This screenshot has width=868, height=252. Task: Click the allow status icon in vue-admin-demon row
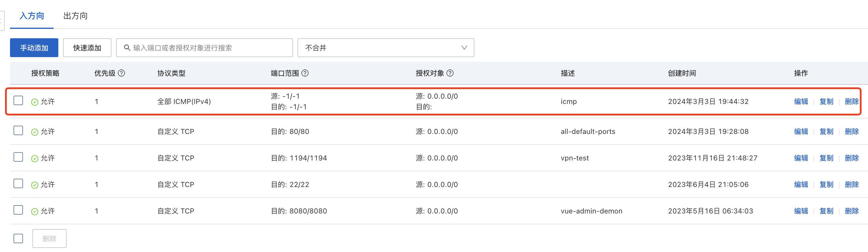[35, 212]
